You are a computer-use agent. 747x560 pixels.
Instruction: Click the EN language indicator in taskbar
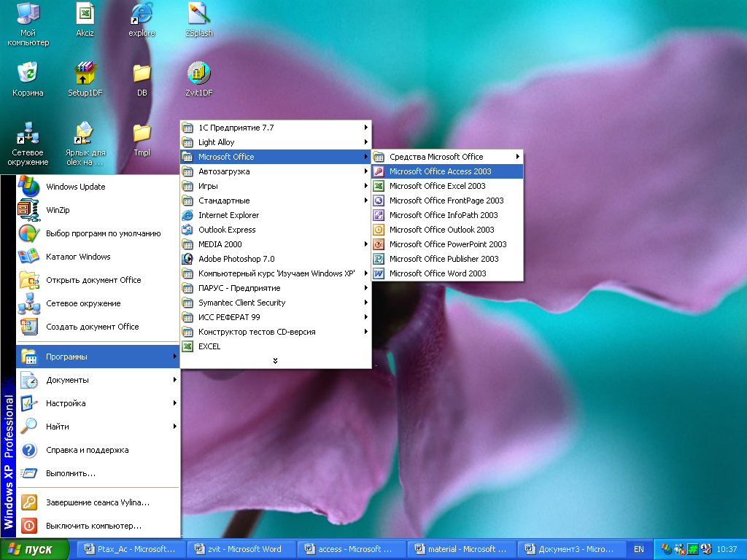click(x=639, y=550)
